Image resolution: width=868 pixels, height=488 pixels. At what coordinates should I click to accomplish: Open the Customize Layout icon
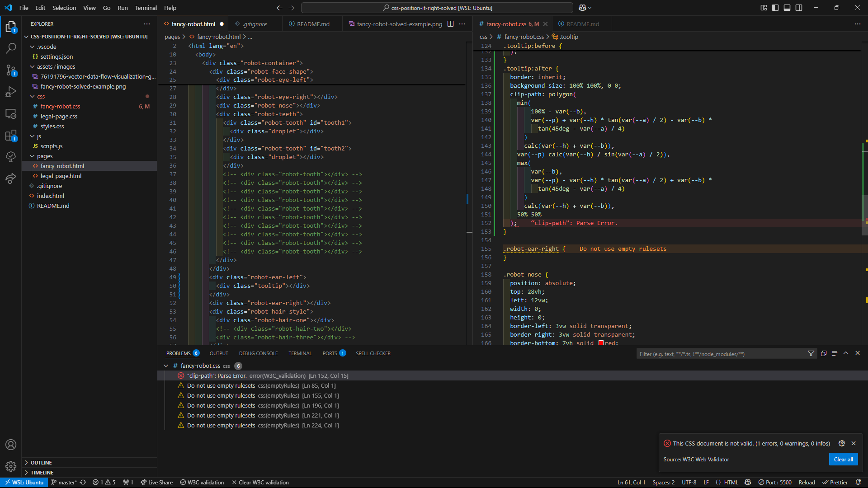[x=764, y=8]
